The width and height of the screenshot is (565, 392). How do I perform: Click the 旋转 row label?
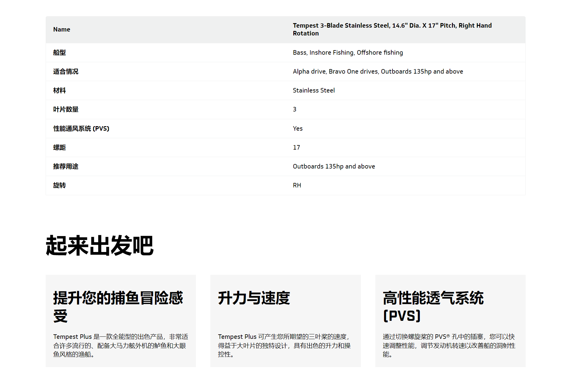(x=59, y=185)
